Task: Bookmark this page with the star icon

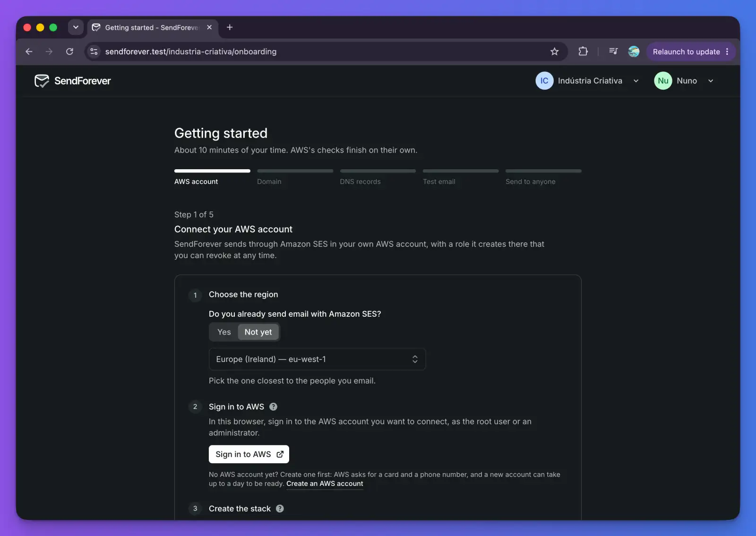Action: 554,52
